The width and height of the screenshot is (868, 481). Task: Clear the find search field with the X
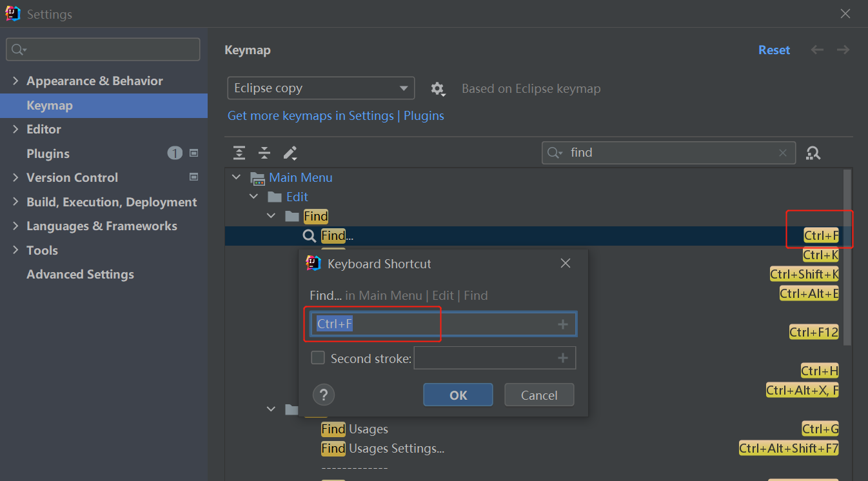(x=782, y=153)
